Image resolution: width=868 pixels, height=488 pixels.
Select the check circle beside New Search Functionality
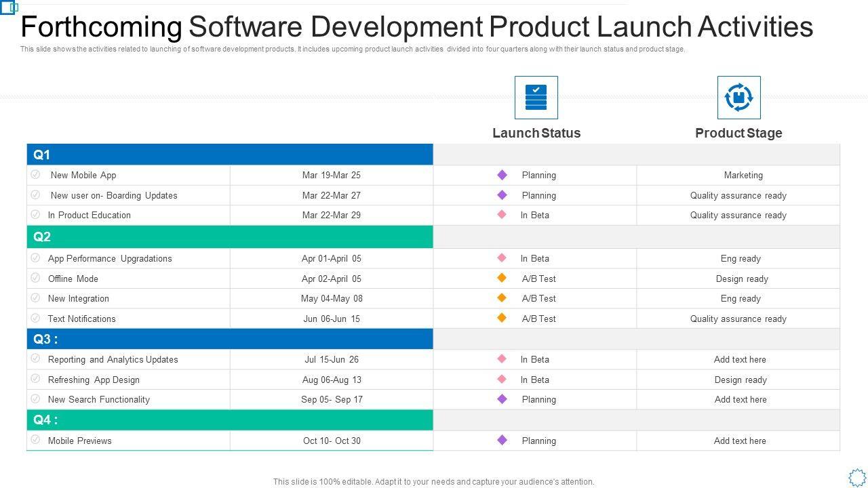point(35,399)
